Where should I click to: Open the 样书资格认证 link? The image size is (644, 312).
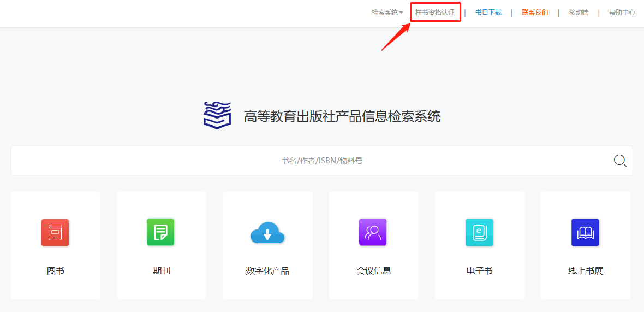(x=435, y=13)
